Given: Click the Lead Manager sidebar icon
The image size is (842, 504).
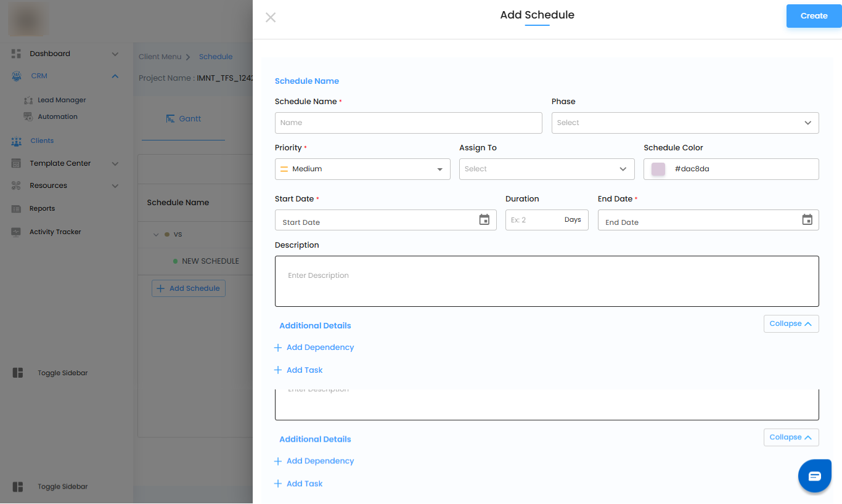Looking at the screenshot, I should [28, 100].
